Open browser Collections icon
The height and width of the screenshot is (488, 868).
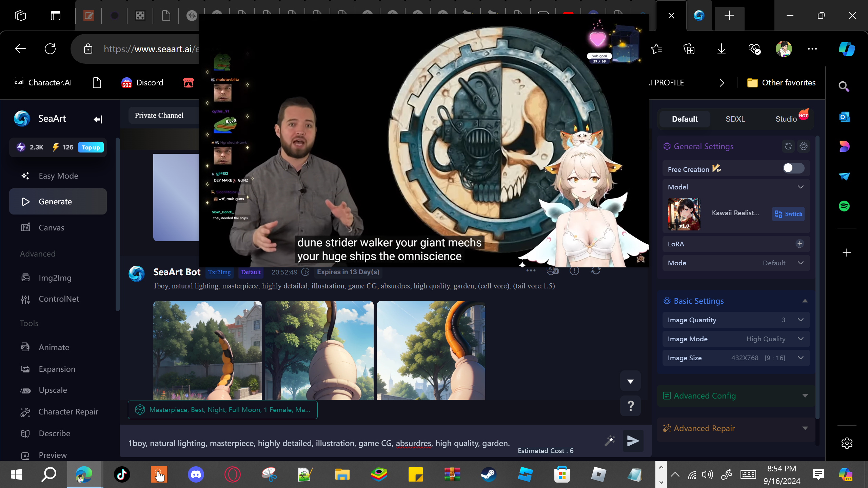(689, 49)
